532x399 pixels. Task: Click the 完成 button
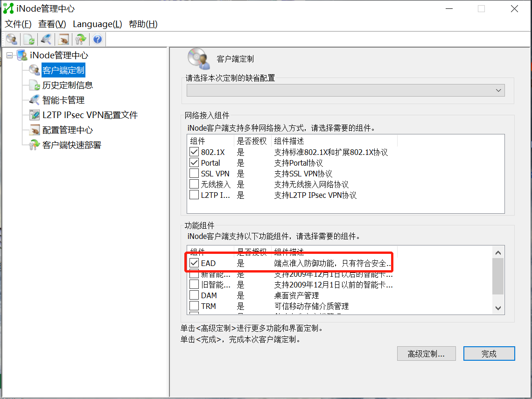489,354
